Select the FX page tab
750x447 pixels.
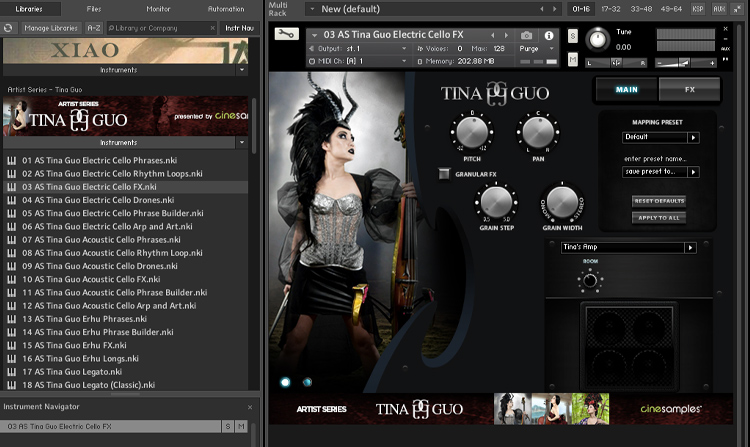pos(689,89)
